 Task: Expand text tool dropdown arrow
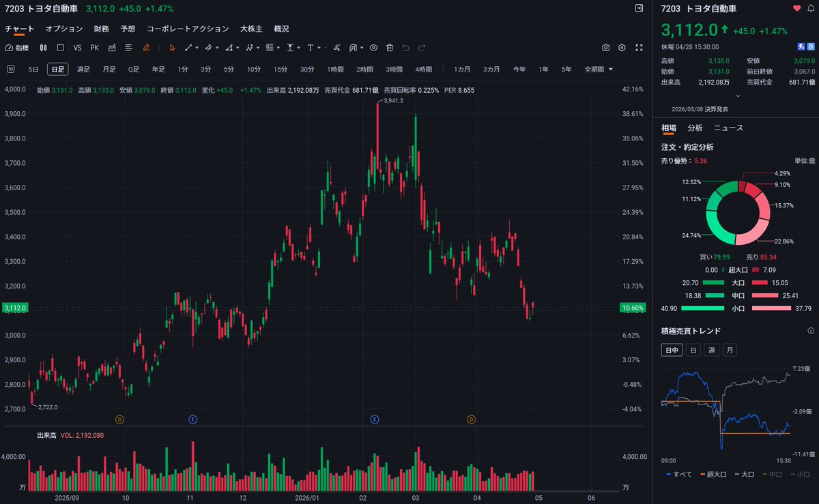pos(318,48)
